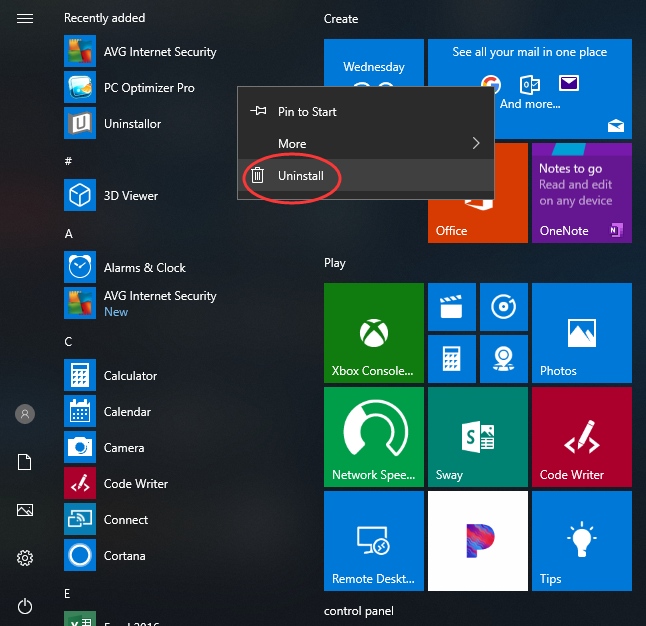Open Mail tile with envelope icon

coord(563,89)
